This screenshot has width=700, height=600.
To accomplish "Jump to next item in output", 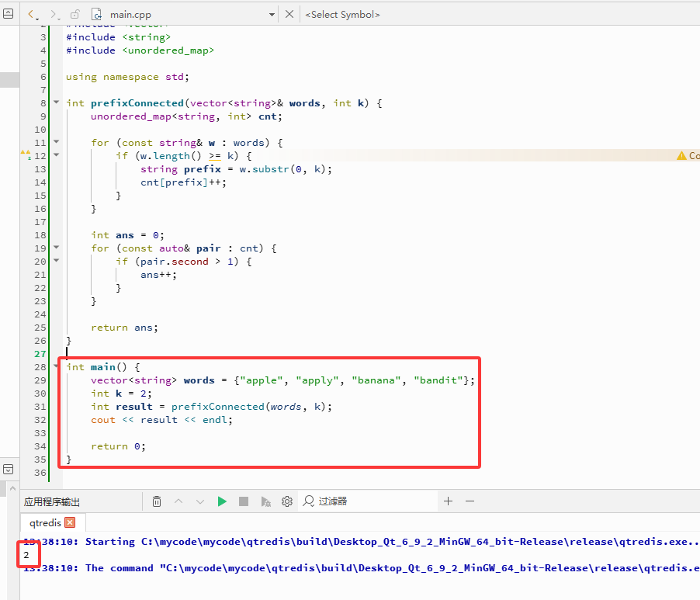I will point(200,501).
